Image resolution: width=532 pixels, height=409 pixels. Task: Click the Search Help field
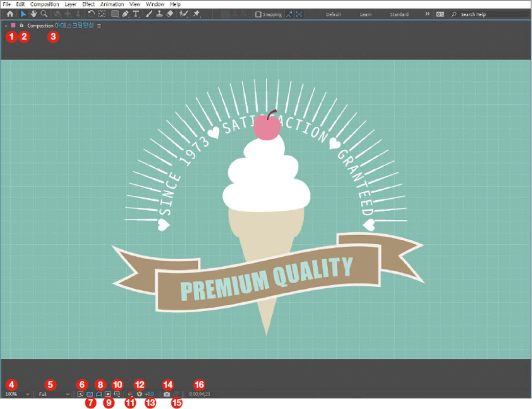pyautogui.click(x=490, y=14)
